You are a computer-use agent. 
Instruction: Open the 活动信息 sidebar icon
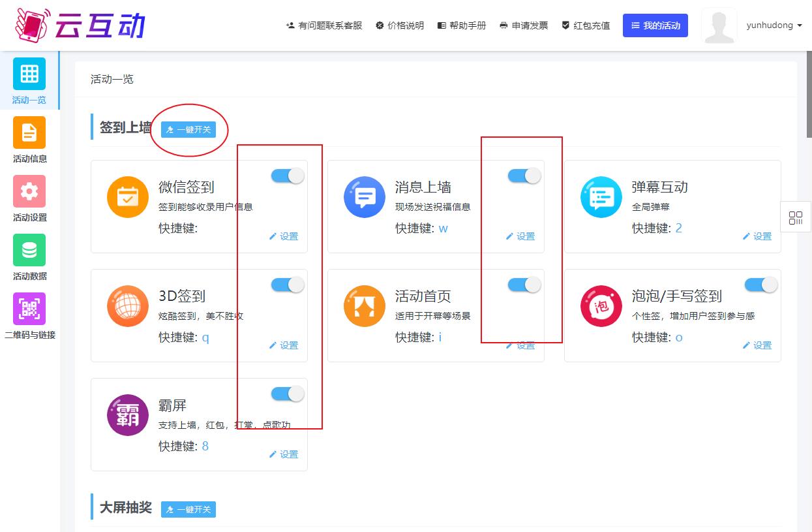[x=29, y=133]
